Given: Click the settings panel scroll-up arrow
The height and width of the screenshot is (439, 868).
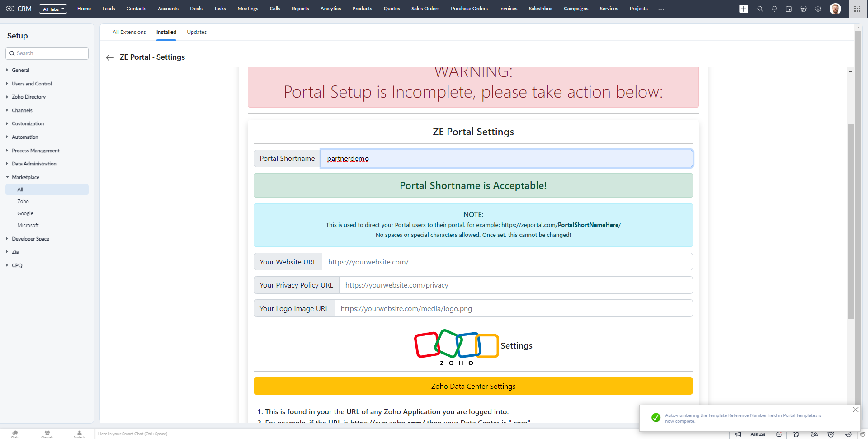Looking at the screenshot, I should click(x=850, y=71).
